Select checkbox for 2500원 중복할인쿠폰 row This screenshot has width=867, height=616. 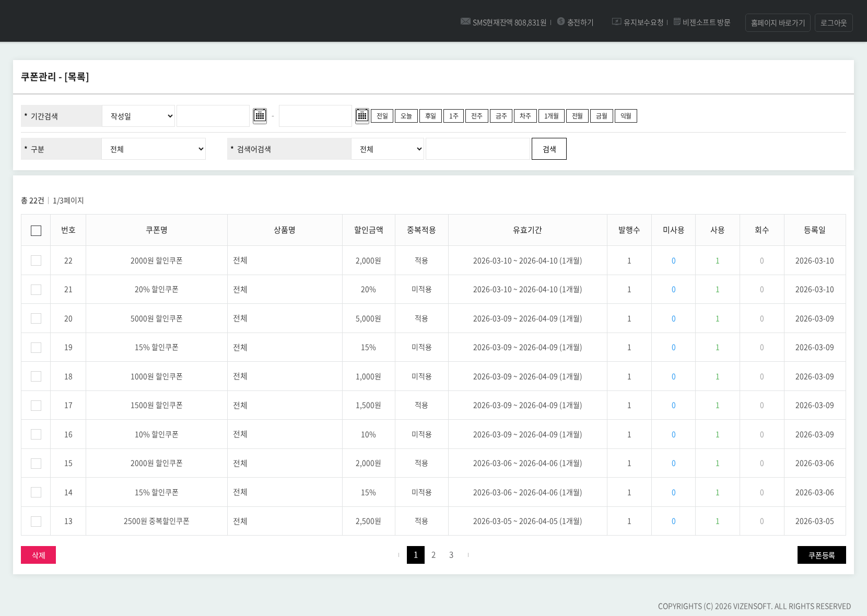36,521
